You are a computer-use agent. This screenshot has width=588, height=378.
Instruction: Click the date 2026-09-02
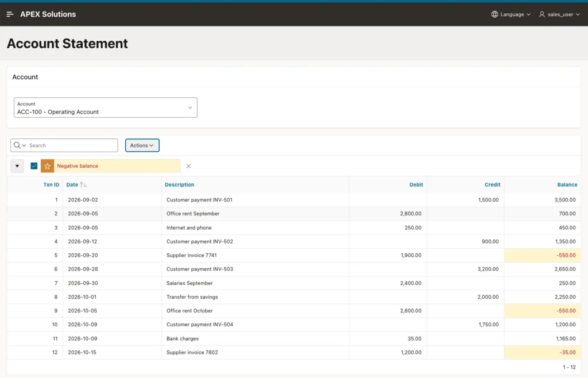pyautogui.click(x=83, y=200)
